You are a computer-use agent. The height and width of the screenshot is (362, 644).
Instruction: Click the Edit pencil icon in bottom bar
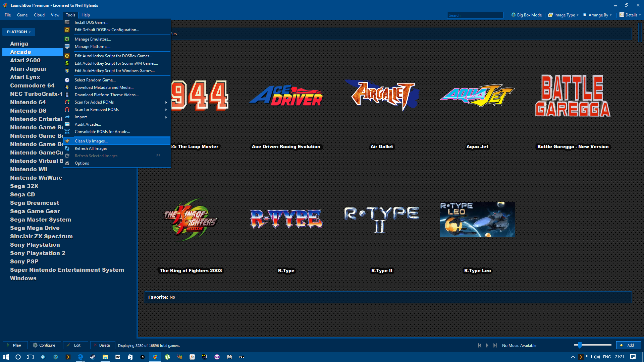pos(68,345)
